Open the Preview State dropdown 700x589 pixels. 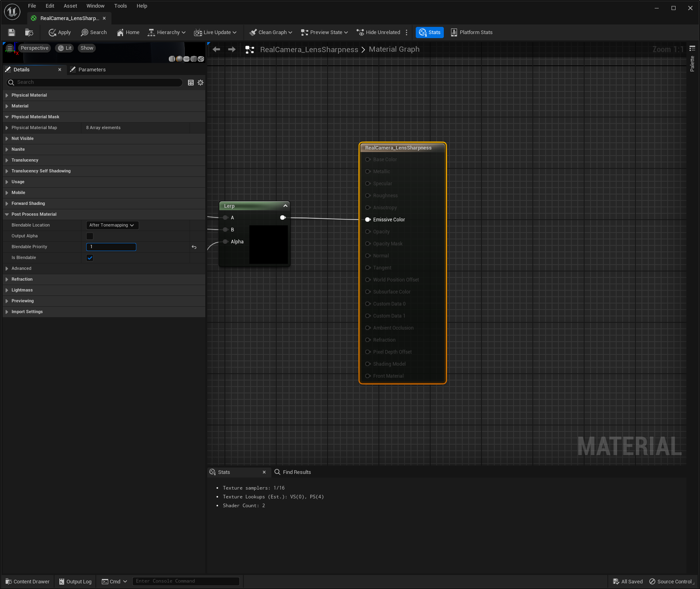(324, 32)
